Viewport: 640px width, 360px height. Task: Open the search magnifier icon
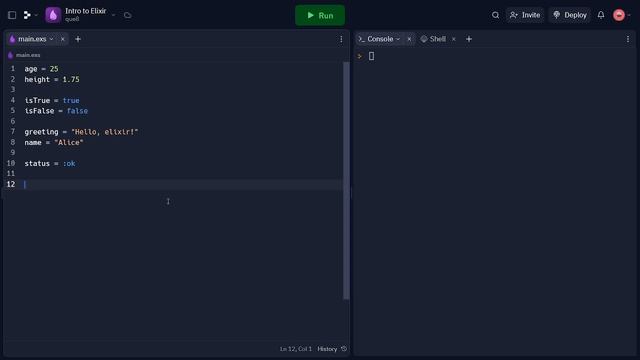click(495, 15)
